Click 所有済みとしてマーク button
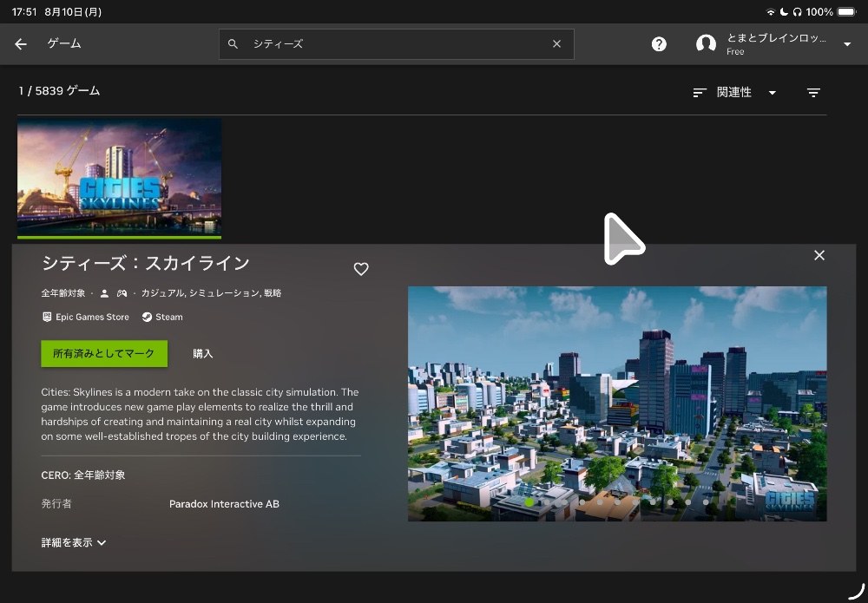The width and height of the screenshot is (868, 603). pyautogui.click(x=104, y=353)
